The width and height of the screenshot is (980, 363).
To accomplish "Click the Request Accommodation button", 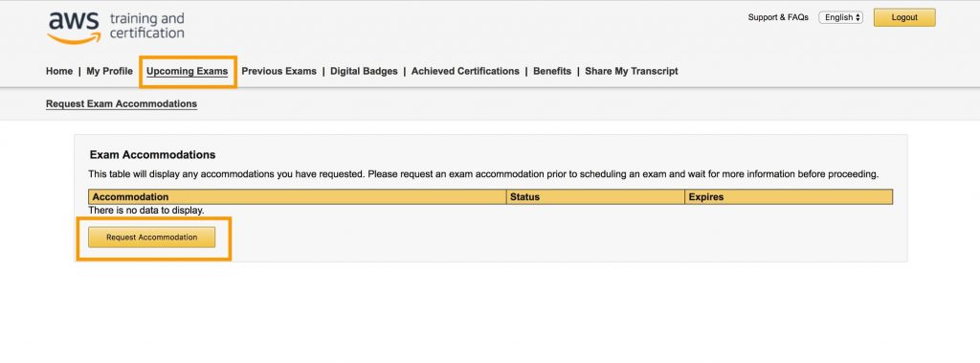I will 152,238.
